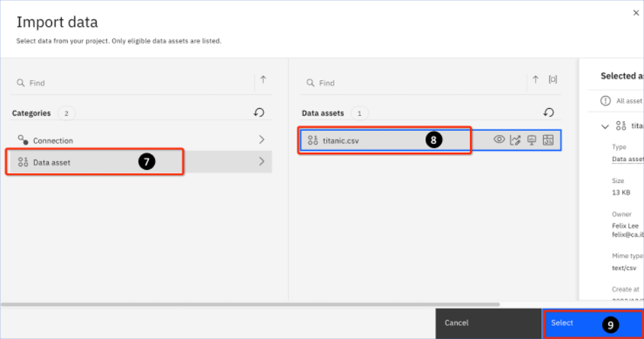Image resolution: width=644 pixels, height=339 pixels.
Task: Click the Categories count badge 2
Action: (66, 113)
